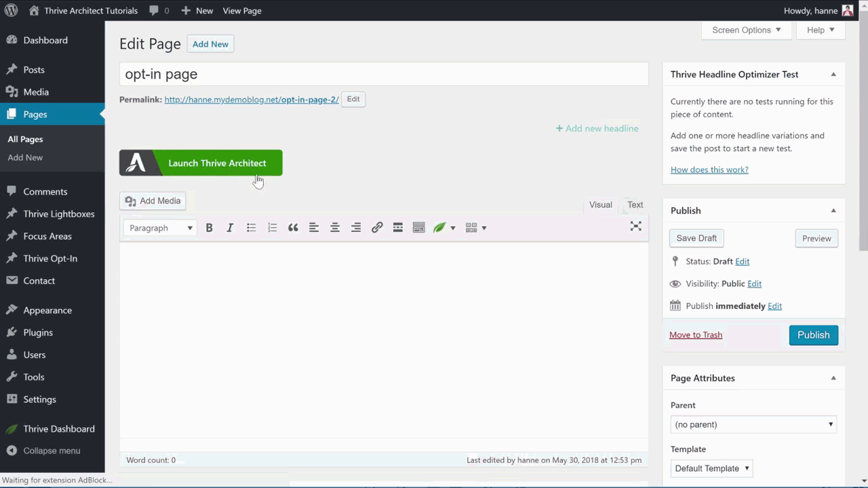
Task: Switch to the Text editor tab
Action: tap(635, 205)
